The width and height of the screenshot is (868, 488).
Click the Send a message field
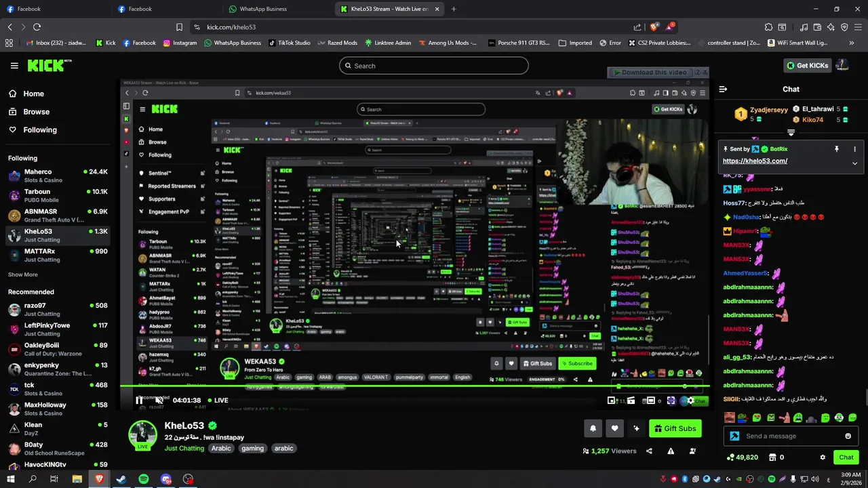791,436
